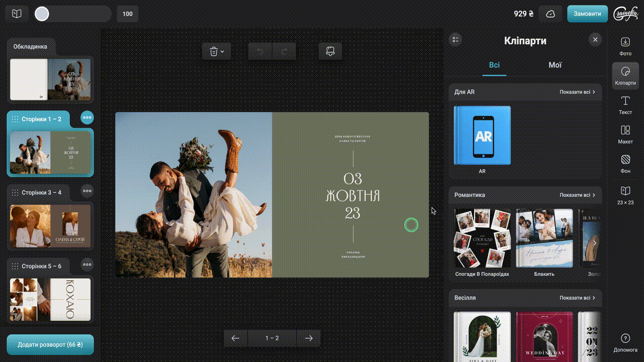
Task: Click the Допомога help icon
Action: (x=625, y=342)
